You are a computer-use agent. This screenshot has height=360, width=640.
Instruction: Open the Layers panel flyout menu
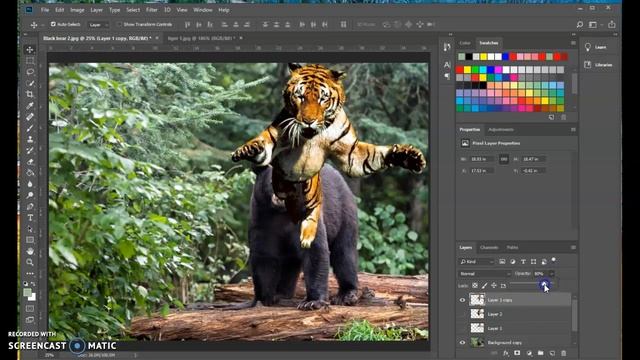pos(573,247)
